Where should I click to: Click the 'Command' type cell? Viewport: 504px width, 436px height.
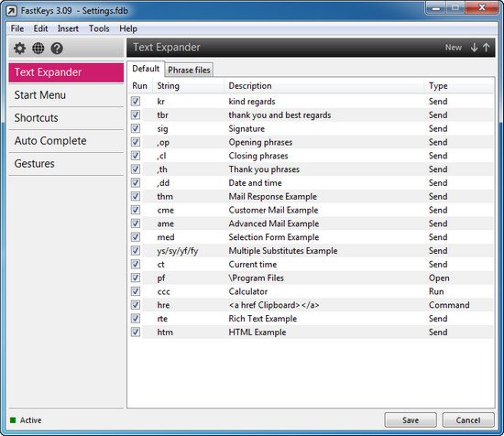click(449, 305)
